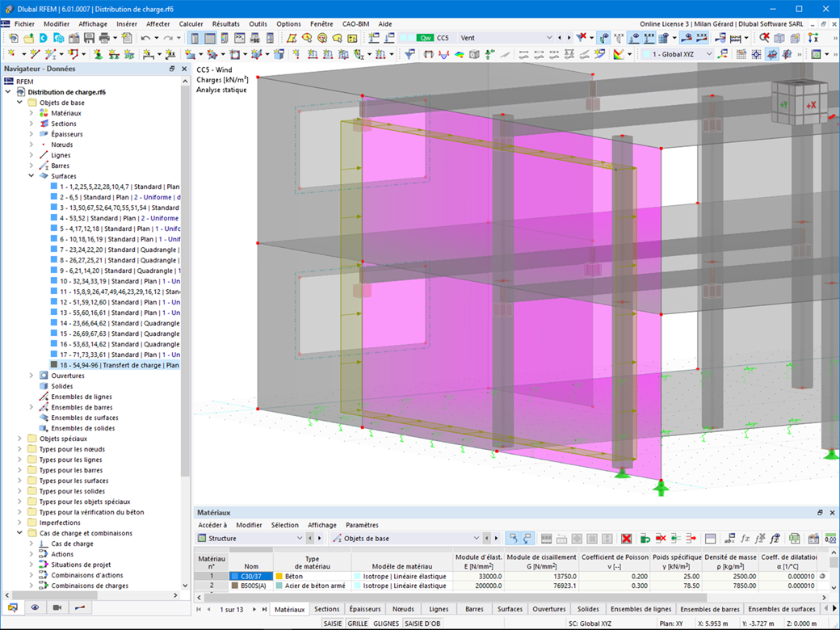Click the fx formula icon in table toolbar
The image size is (840, 630).
tap(745, 539)
